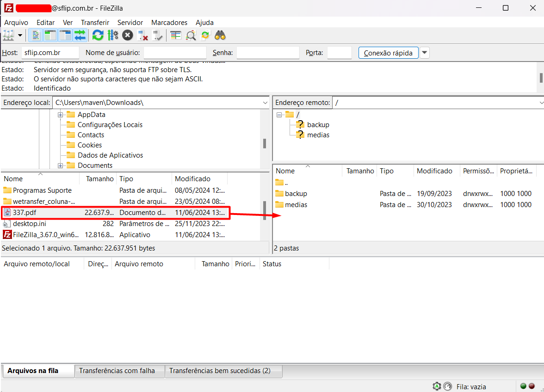
Task: Toggle directory comparison
Action: point(191,35)
